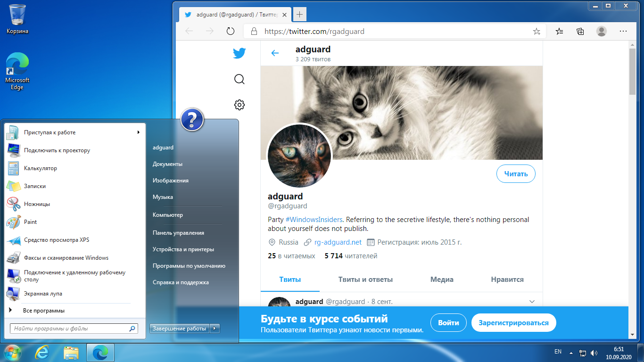
Task: Click the volume speaker icon in tray
Action: tap(594, 352)
